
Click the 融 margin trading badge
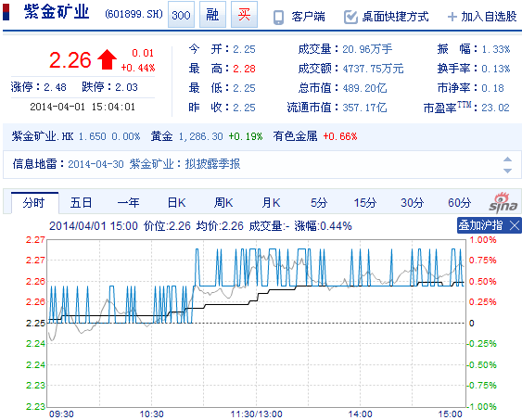click(x=212, y=14)
